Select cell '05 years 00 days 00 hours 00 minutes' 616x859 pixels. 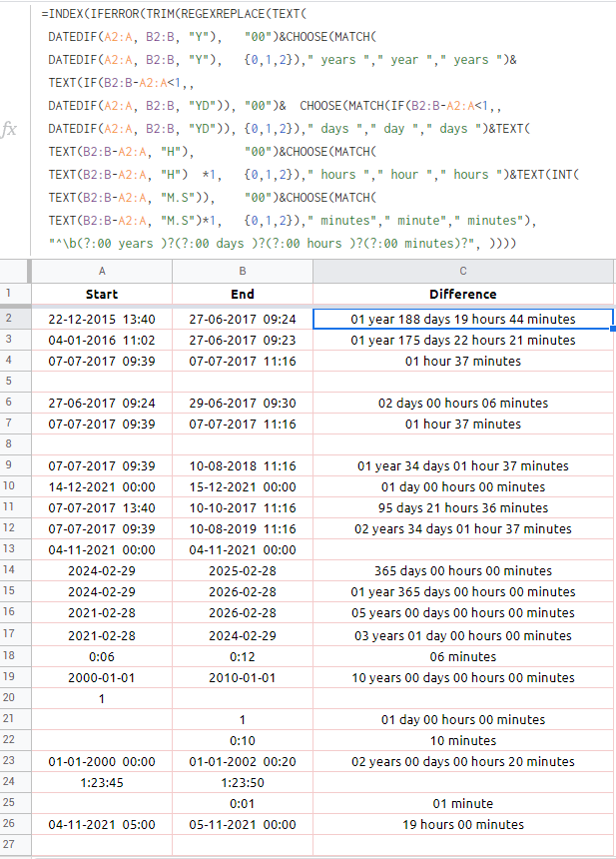pos(463,613)
